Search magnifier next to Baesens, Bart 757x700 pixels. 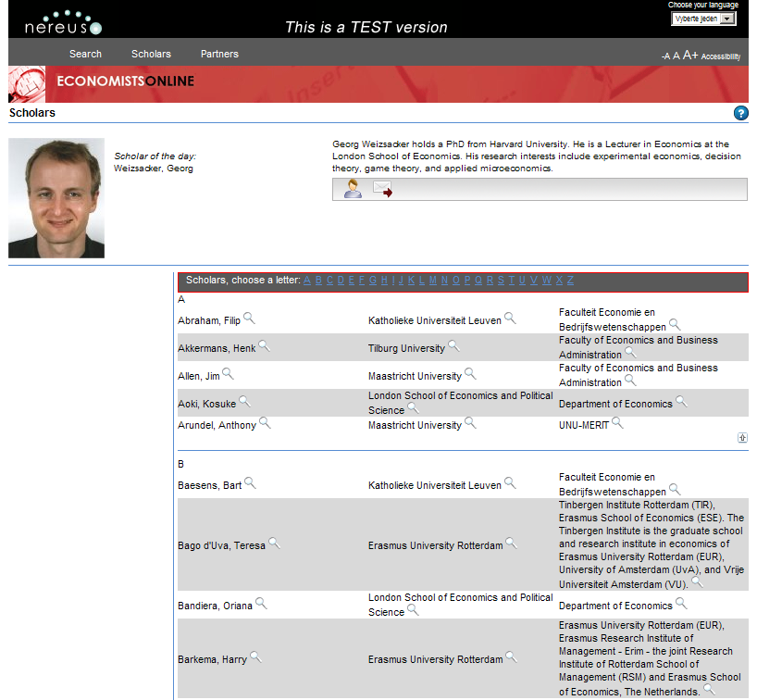click(250, 483)
